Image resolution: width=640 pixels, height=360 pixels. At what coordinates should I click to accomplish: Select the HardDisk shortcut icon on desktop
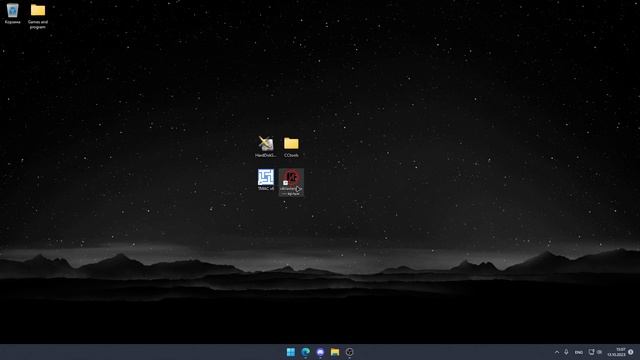[266, 147]
